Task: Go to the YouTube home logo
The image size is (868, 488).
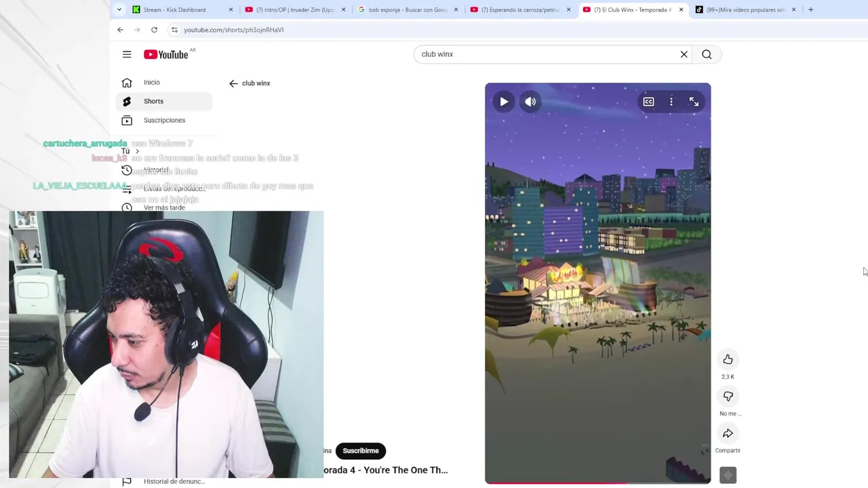Action: [x=166, y=54]
